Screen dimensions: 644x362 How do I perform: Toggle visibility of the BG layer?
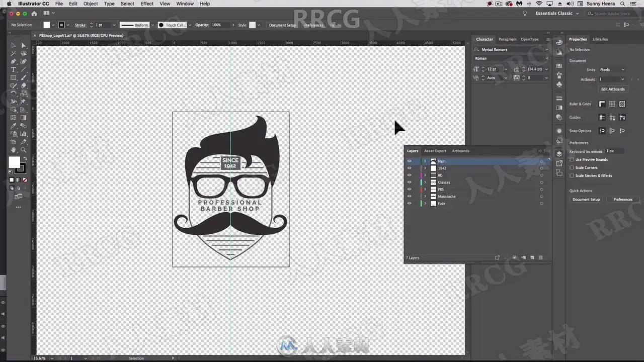pyautogui.click(x=409, y=175)
